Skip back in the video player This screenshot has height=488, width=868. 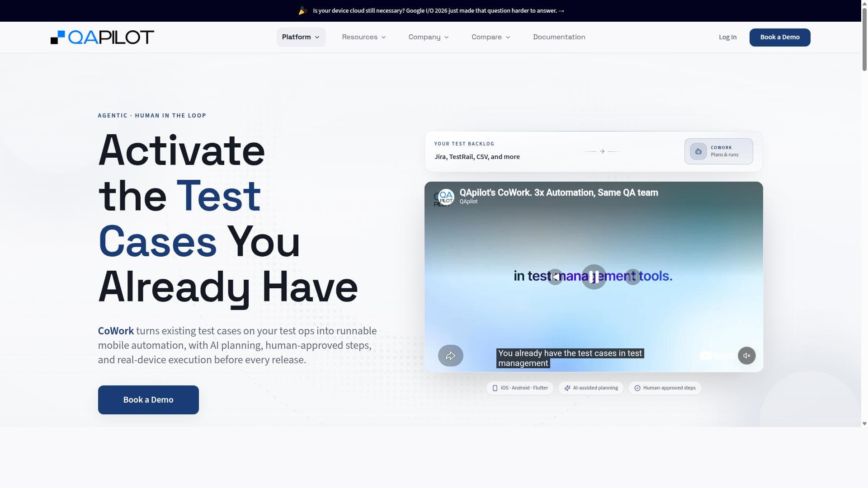[x=555, y=277]
